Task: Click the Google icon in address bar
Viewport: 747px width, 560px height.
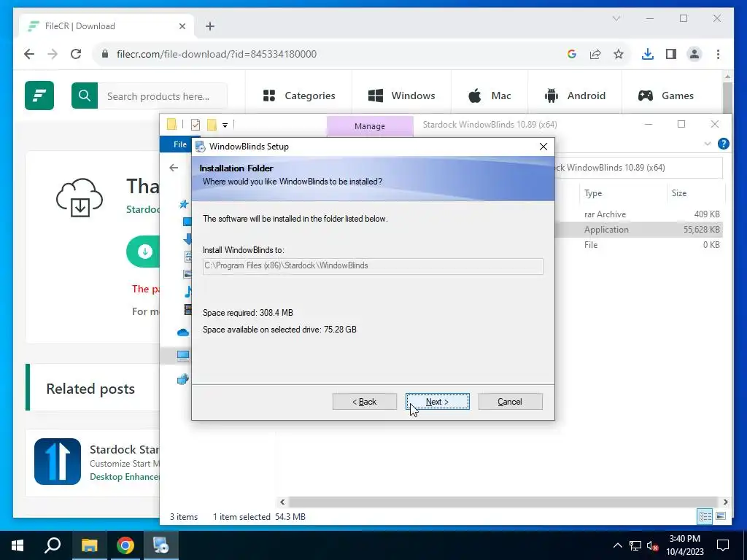Action: click(x=572, y=54)
